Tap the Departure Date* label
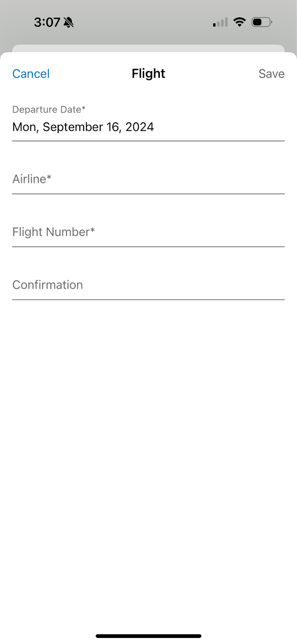 49,109
